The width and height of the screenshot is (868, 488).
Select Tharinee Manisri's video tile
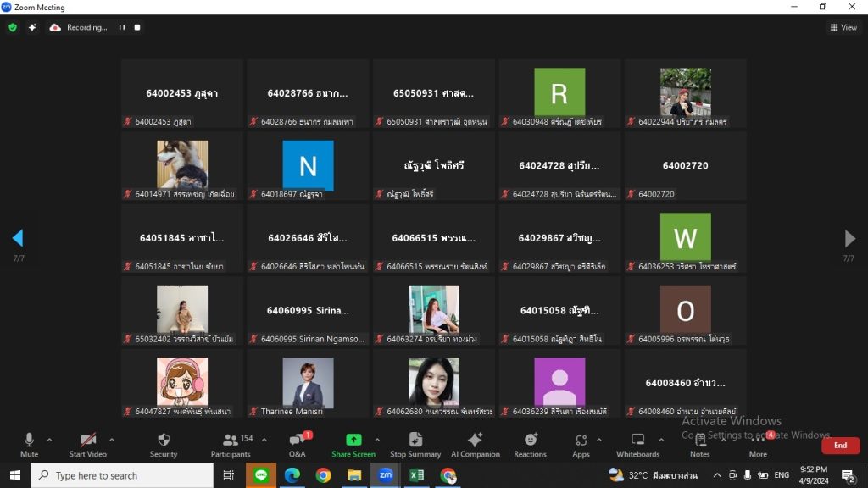coord(308,384)
